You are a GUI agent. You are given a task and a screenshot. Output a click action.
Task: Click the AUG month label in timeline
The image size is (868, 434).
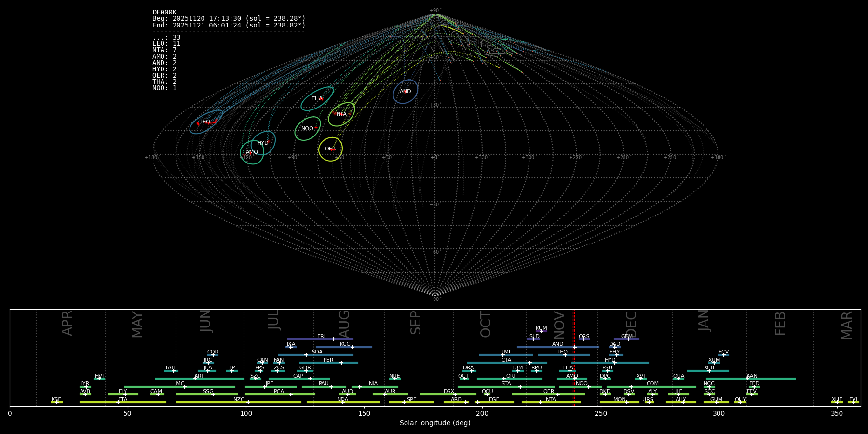(344, 323)
